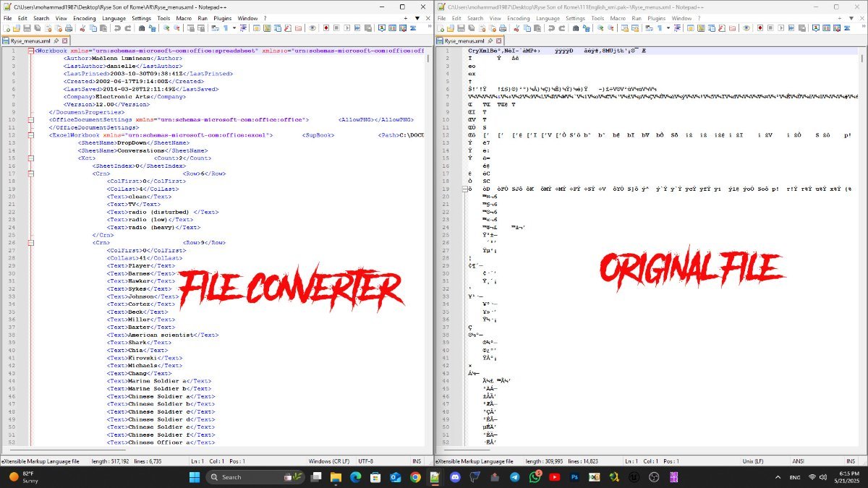Click the Save icon in the right Notepad++ window
This screenshot has height=488, width=868.
(x=461, y=28)
